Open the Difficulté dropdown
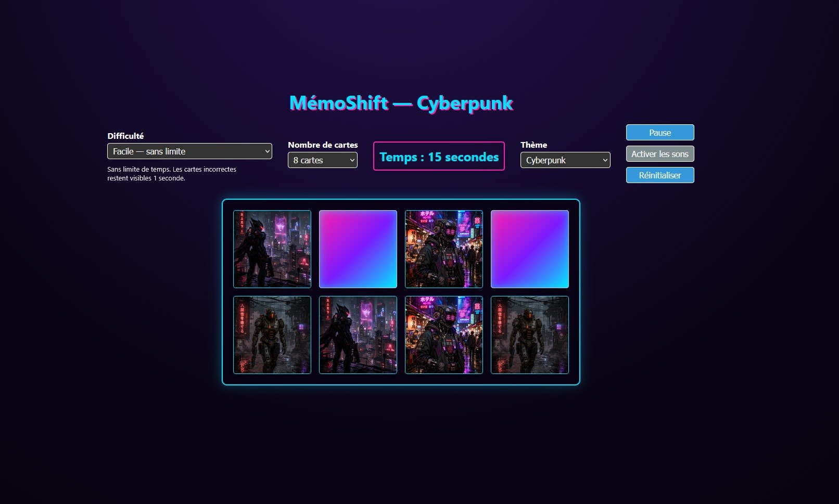 pos(189,151)
